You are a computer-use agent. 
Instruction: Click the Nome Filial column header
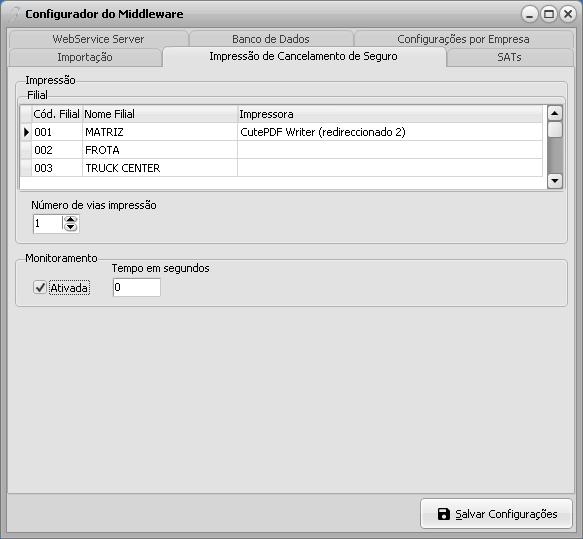click(160, 114)
